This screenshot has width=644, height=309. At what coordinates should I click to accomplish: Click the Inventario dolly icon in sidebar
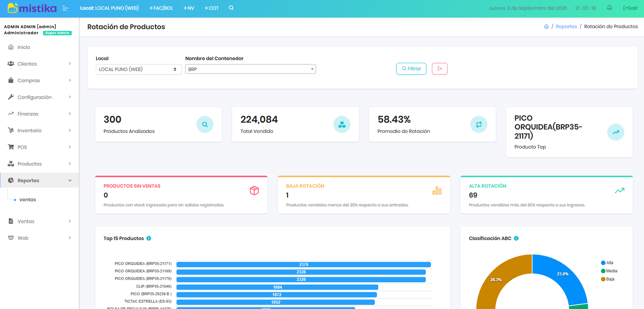(x=11, y=131)
